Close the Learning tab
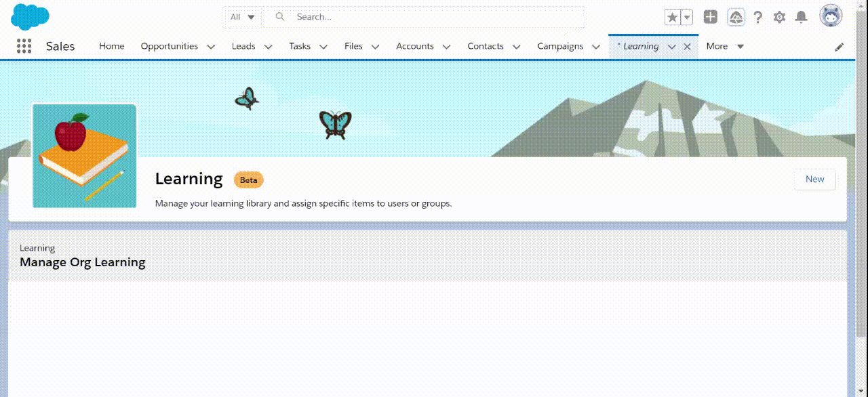 tap(687, 47)
